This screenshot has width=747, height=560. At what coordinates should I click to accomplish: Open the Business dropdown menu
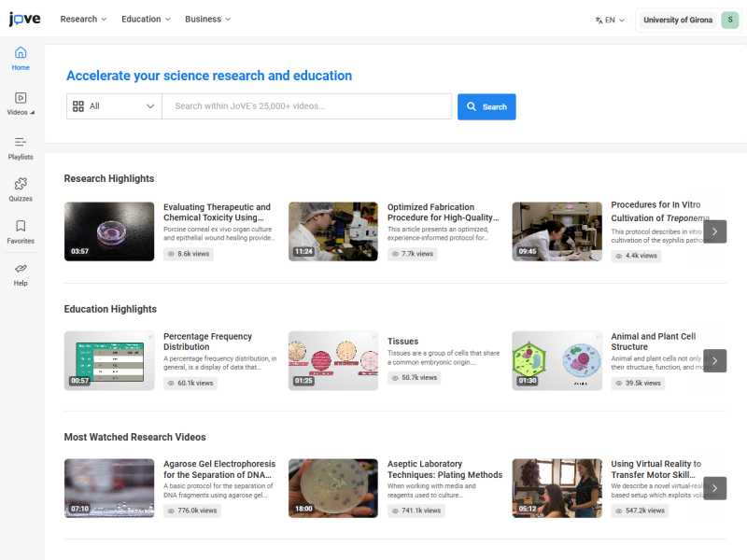pyautogui.click(x=207, y=19)
